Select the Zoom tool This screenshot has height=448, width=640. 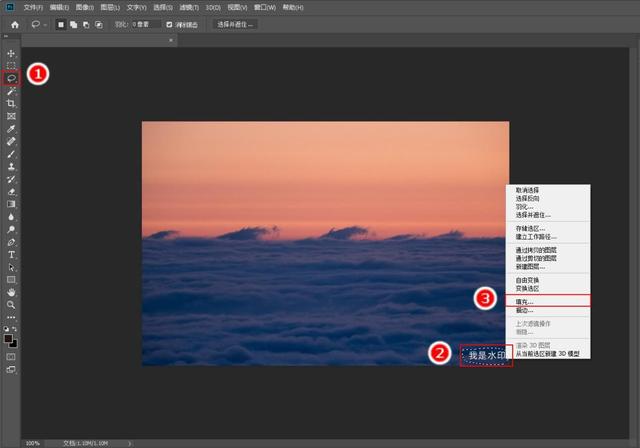tap(11, 305)
